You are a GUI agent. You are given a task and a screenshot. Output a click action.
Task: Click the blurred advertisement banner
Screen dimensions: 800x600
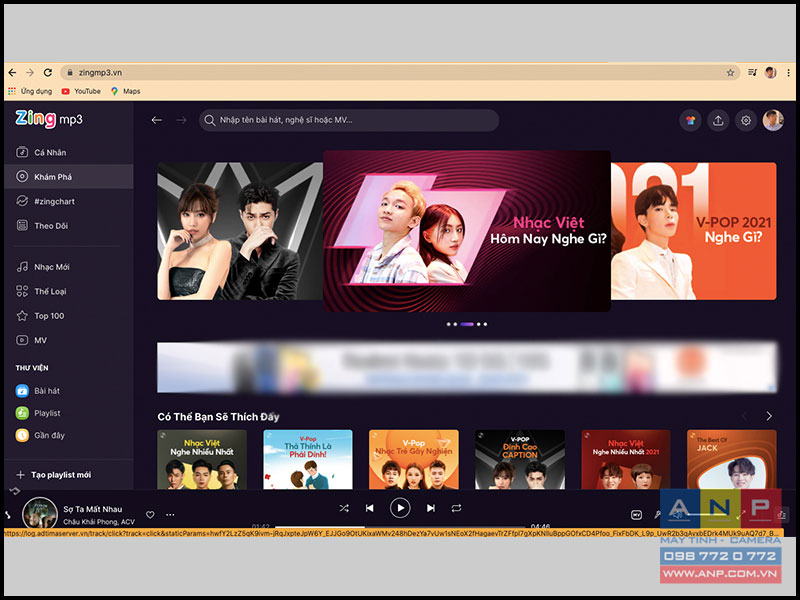[x=467, y=367]
